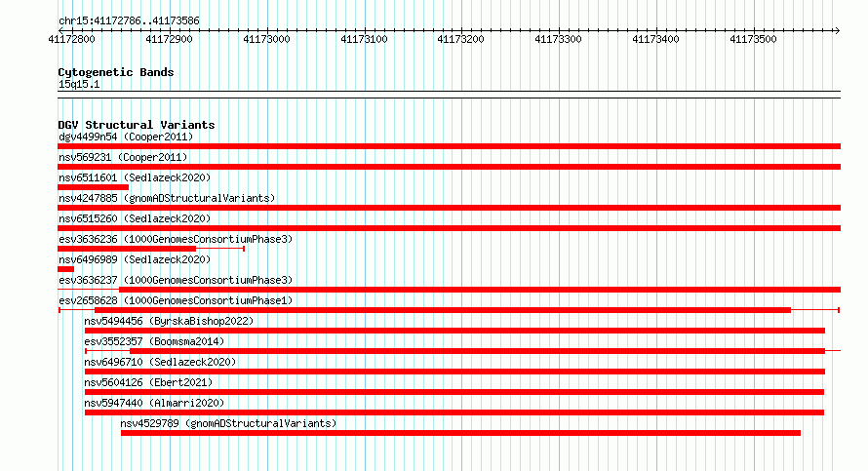
Task: Select the 15q15.1 band label
Action: click(79, 84)
